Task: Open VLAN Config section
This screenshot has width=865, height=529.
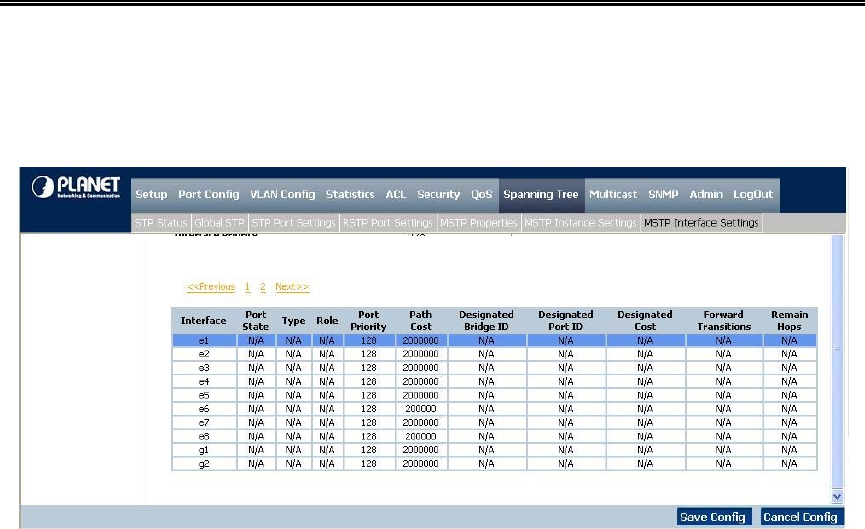Action: pos(282,194)
